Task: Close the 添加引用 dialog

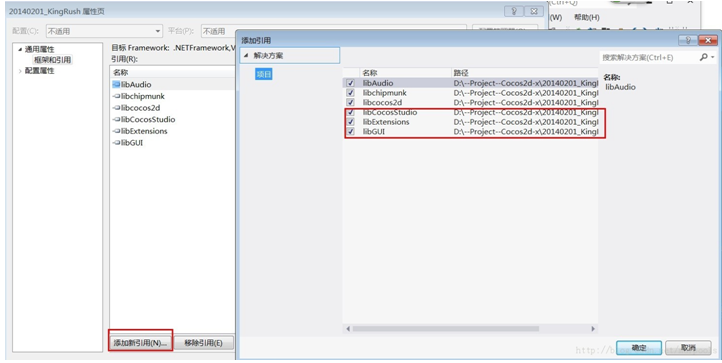Action: click(708, 41)
